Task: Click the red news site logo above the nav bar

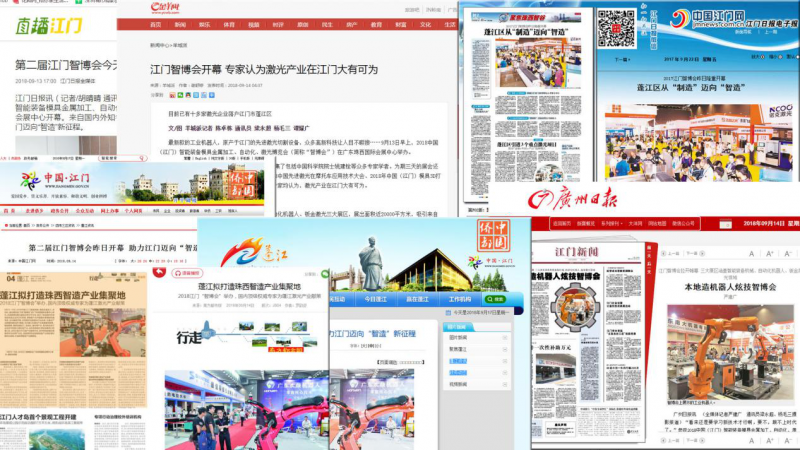Action: click(x=162, y=7)
